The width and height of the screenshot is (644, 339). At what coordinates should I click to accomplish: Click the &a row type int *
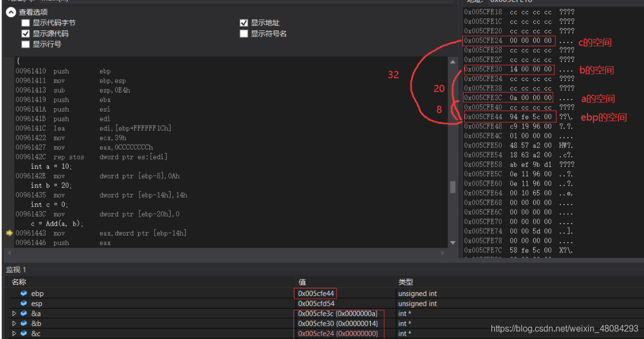(404, 313)
